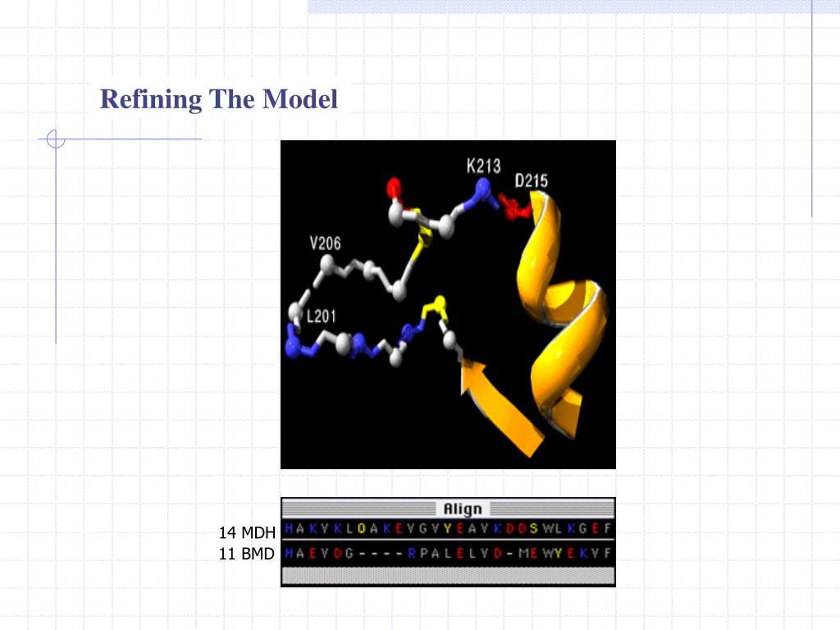Viewport: 840px width, 630px height.
Task: Click the MDH sequence row in Align
Action: coord(449,529)
